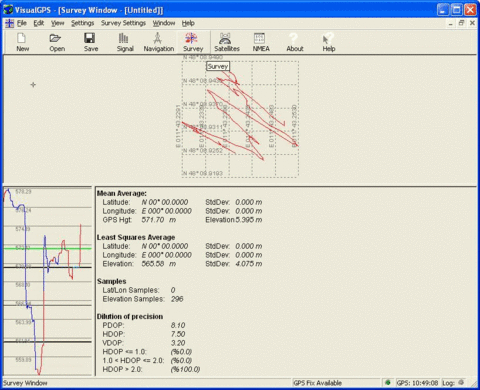Open the Survey Settings menu

pos(123,23)
